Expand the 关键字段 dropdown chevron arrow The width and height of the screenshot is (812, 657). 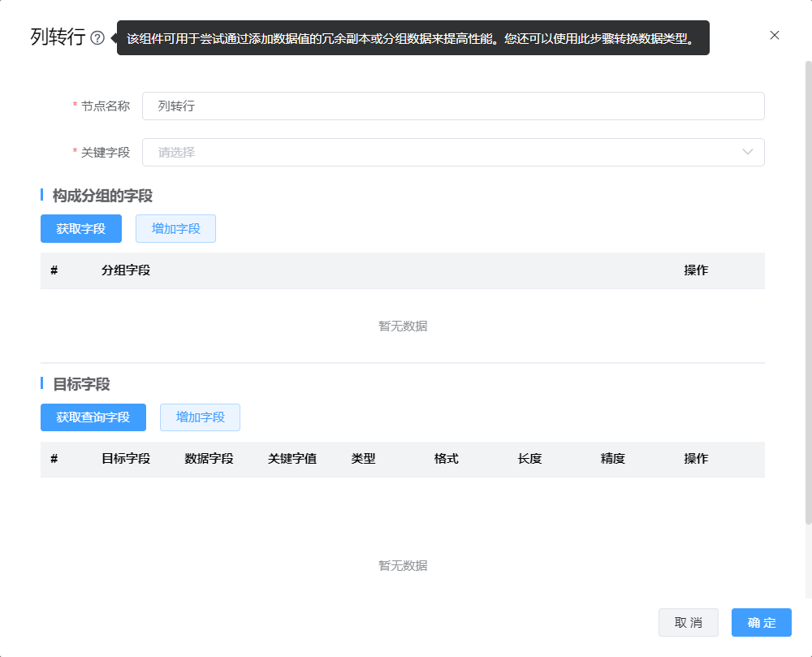coord(748,152)
